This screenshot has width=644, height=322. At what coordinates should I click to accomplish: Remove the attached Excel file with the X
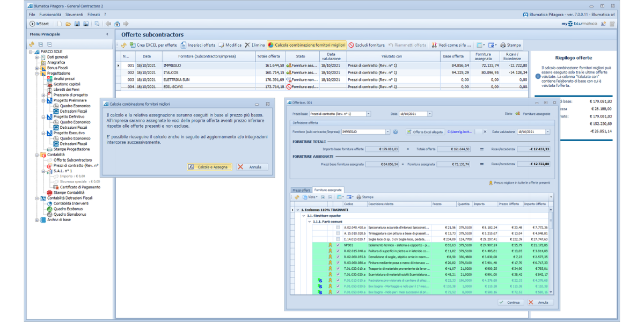pyautogui.click(x=485, y=131)
